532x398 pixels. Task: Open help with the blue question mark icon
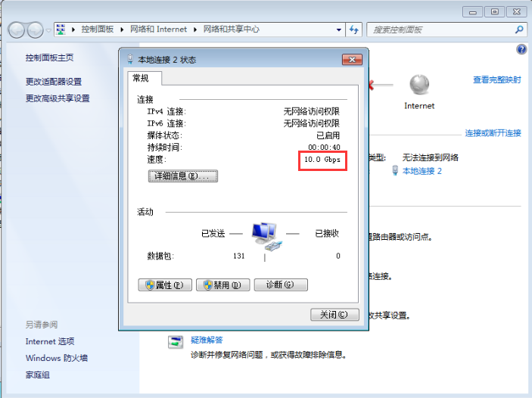click(521, 49)
